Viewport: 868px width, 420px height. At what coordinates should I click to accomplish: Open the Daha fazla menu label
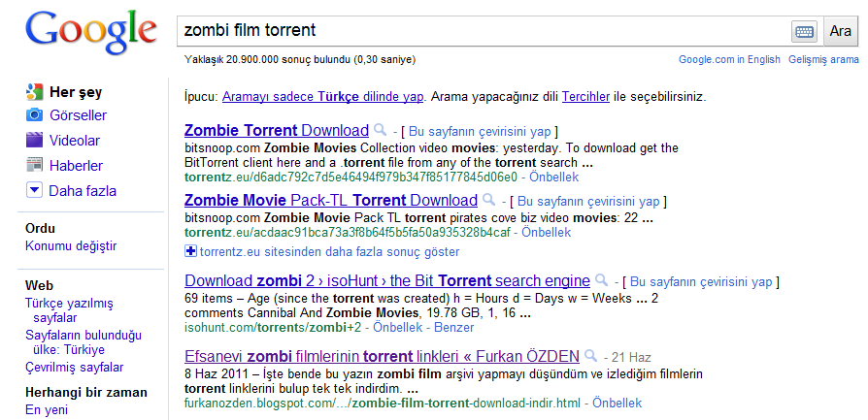[x=83, y=191]
